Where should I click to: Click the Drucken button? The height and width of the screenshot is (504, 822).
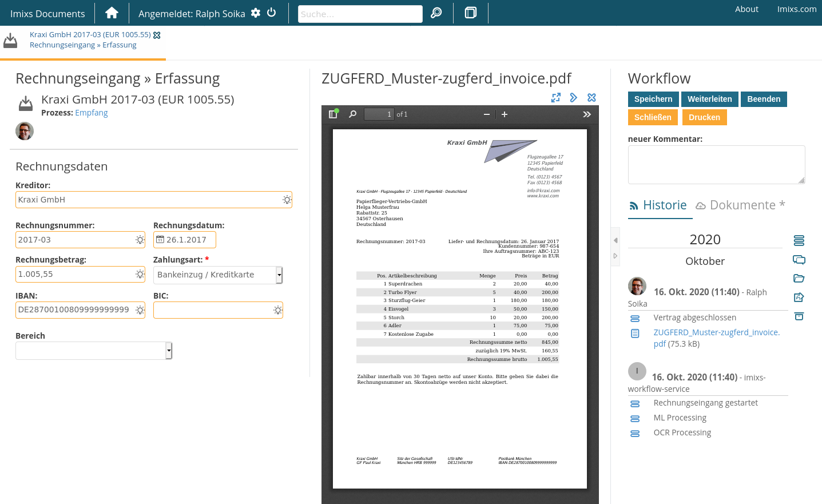(704, 117)
